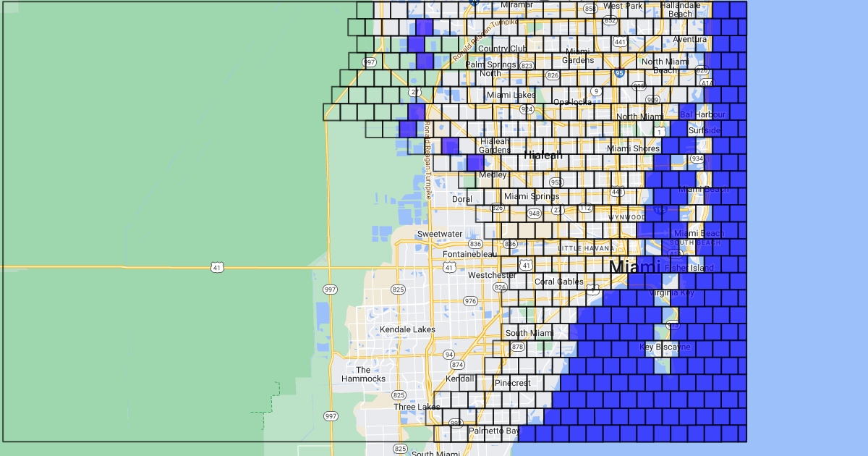Select the Sweetwater place label
868x456 pixels.
pyautogui.click(x=439, y=234)
